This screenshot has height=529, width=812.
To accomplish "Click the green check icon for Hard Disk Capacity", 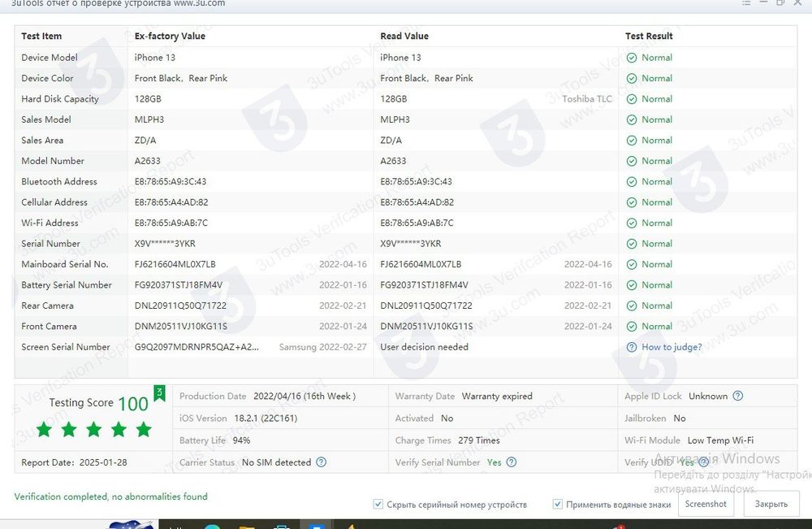I will 631,99.
